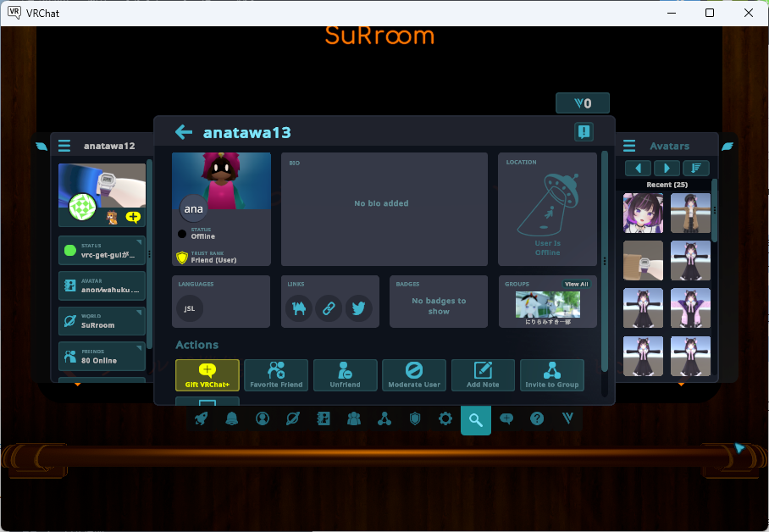Click the anatawa12 panel scrollbar
This screenshot has width=769, height=532.
coord(150,254)
